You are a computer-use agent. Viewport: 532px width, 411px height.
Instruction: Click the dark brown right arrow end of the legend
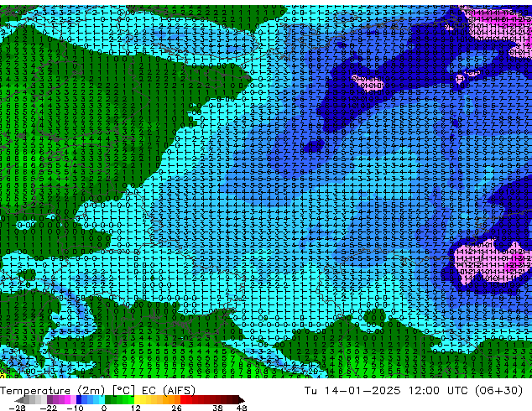tap(242, 400)
